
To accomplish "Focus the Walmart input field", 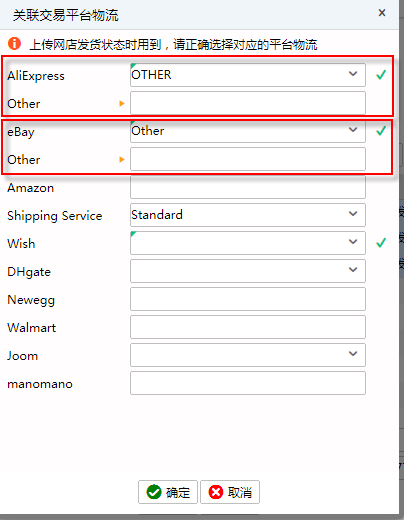I will click(248, 327).
